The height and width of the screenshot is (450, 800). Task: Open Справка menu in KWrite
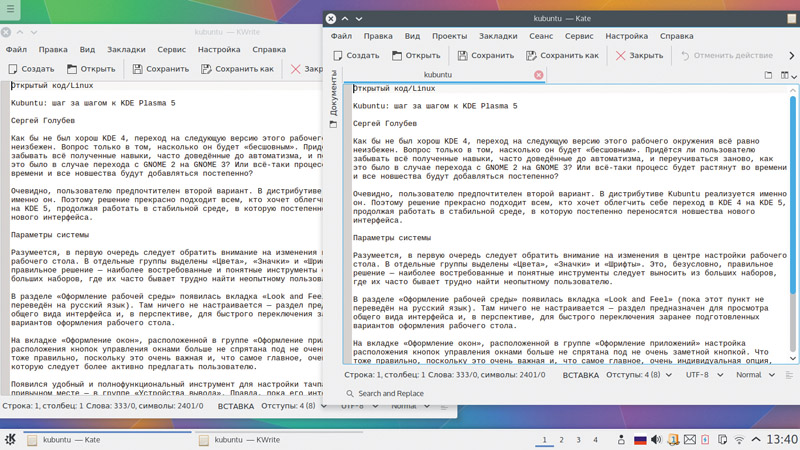point(269,49)
